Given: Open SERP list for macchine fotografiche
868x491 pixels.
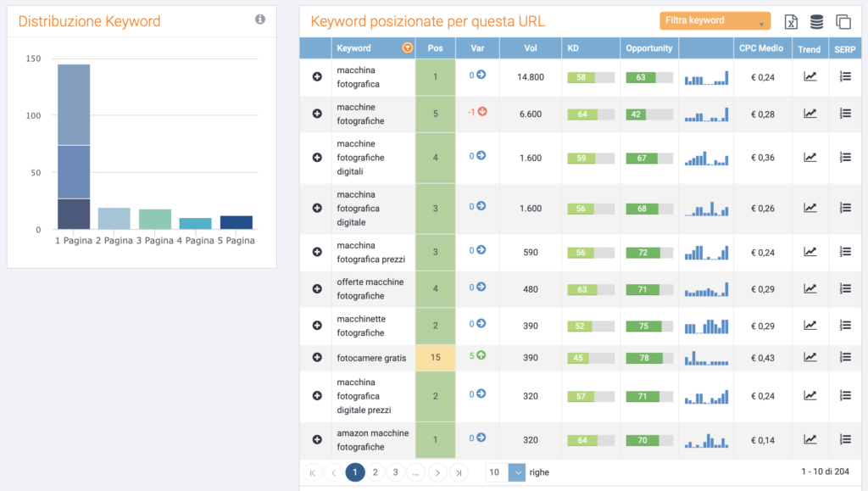Looking at the screenshot, I should [844, 114].
